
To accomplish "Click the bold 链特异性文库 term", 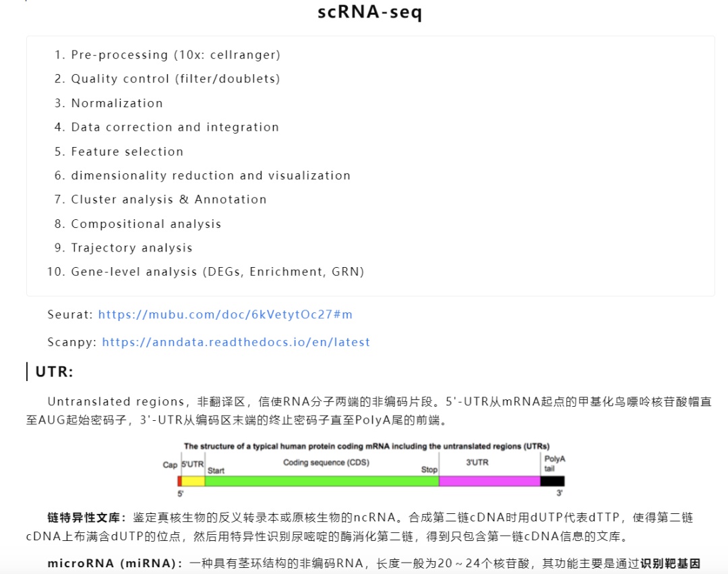I will (x=86, y=517).
